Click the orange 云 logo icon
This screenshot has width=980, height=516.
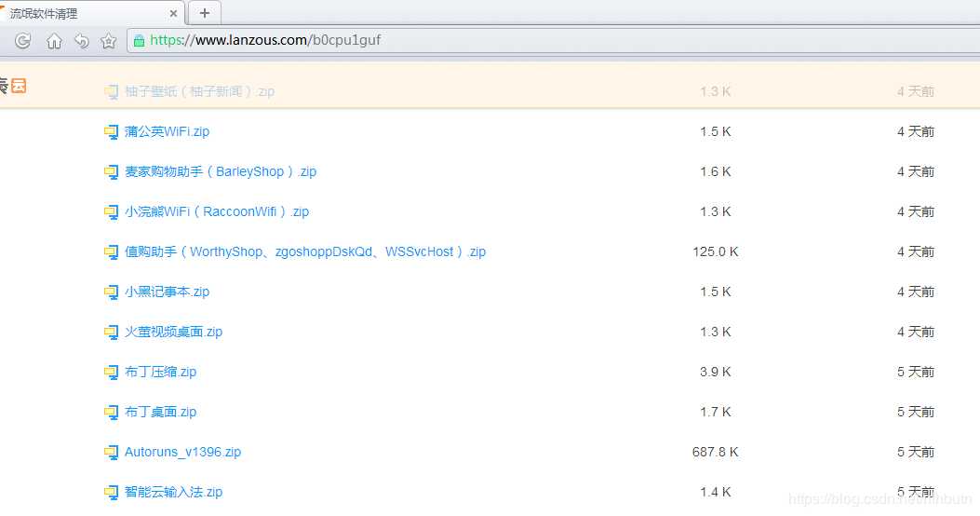(x=19, y=86)
